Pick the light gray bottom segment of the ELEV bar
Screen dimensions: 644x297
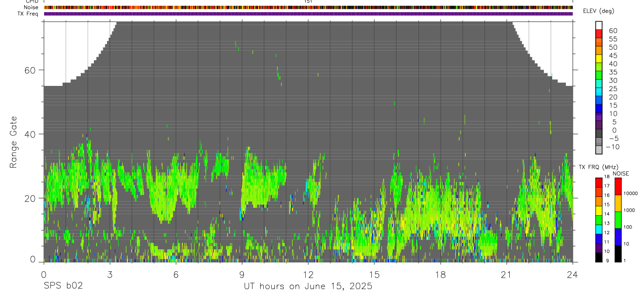pos(599,150)
